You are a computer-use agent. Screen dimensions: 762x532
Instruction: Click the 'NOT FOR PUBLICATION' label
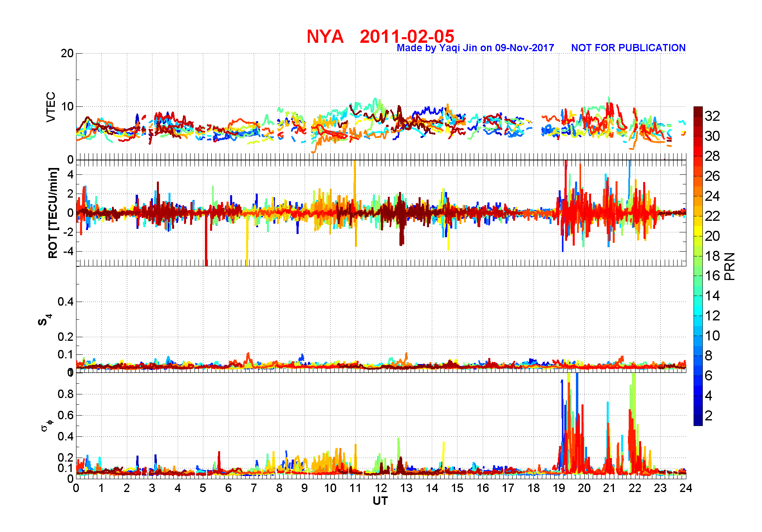click(x=628, y=48)
